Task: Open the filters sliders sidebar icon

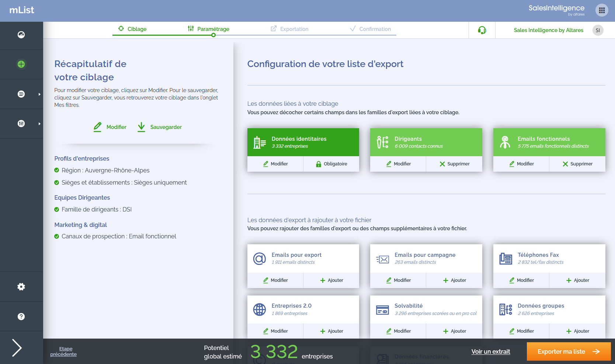Action: tap(21, 124)
